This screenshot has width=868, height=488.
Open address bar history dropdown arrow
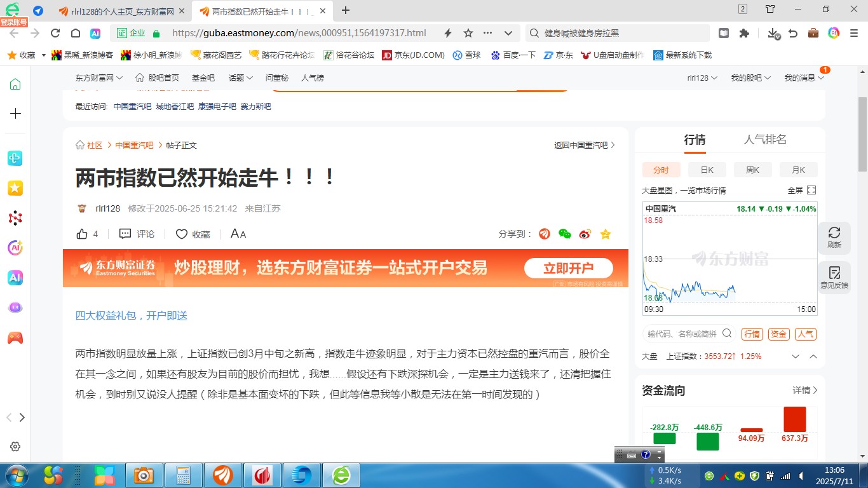(508, 33)
